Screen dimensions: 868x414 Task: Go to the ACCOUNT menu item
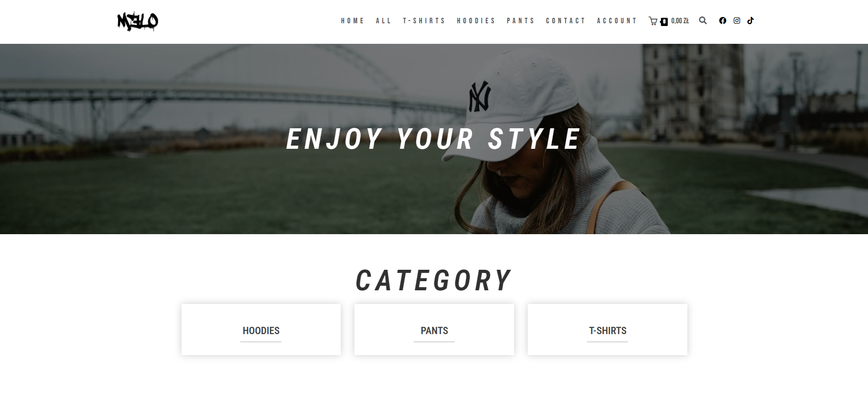[x=617, y=21]
